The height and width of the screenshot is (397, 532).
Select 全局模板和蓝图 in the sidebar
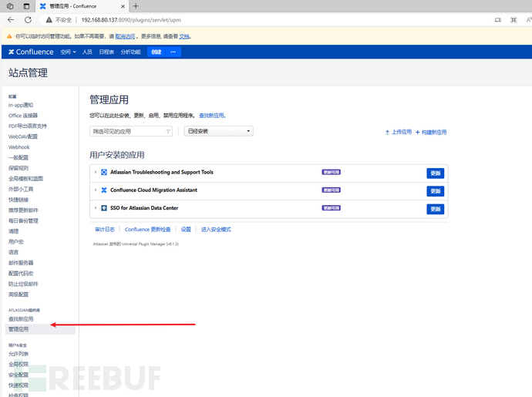(x=25, y=179)
